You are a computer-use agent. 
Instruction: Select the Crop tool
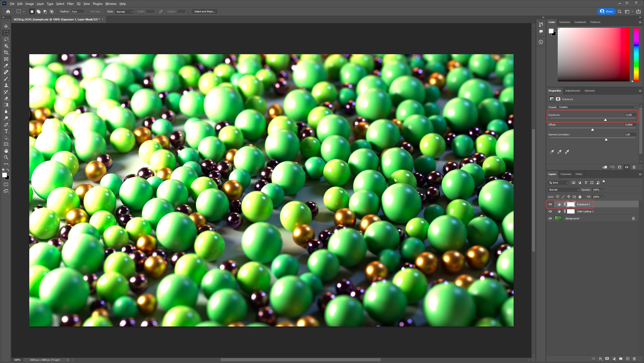pos(6,52)
